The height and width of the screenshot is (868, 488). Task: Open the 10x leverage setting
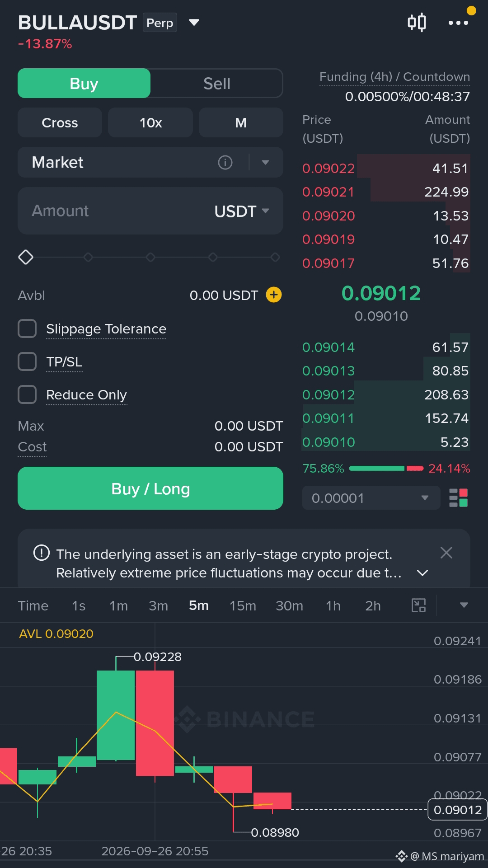click(150, 122)
